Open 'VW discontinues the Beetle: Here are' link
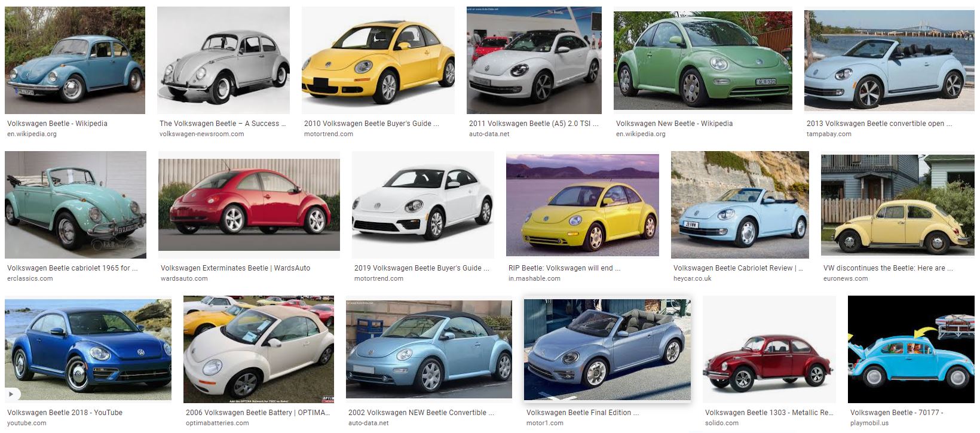Viewport: 980px width, 433px height. pos(889,268)
